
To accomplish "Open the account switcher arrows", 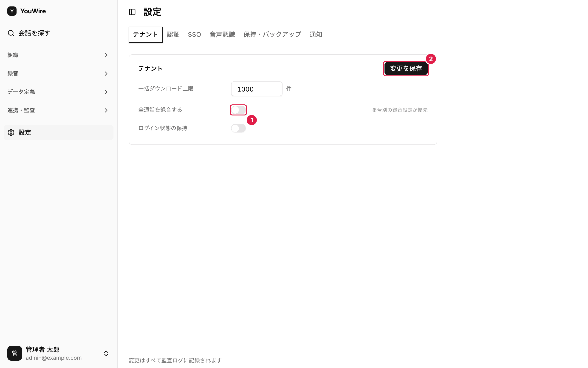I will 106,353.
